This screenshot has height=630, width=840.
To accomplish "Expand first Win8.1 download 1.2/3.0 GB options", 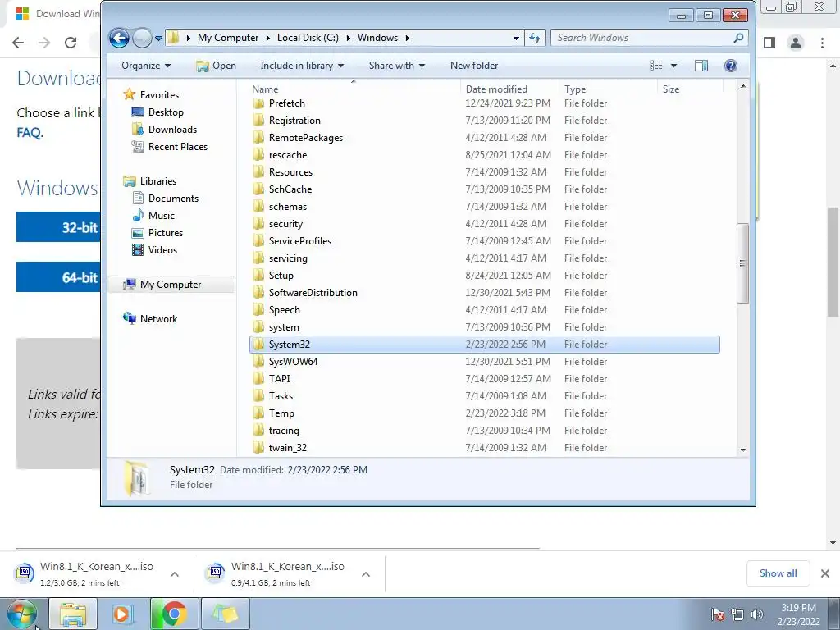I will (x=175, y=574).
